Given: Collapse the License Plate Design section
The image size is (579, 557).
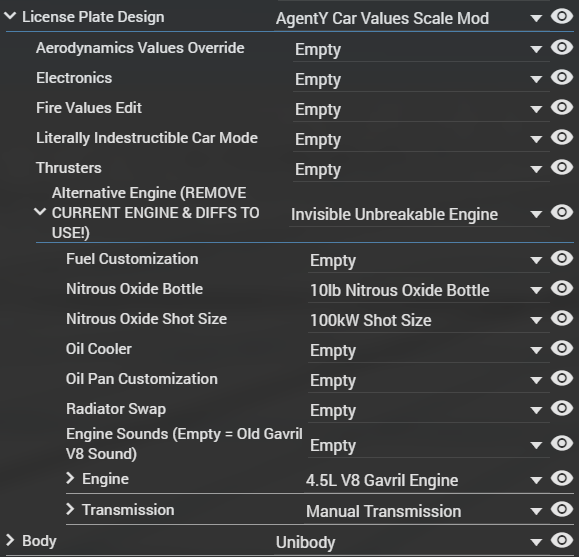Looking at the screenshot, I should 10,16.
